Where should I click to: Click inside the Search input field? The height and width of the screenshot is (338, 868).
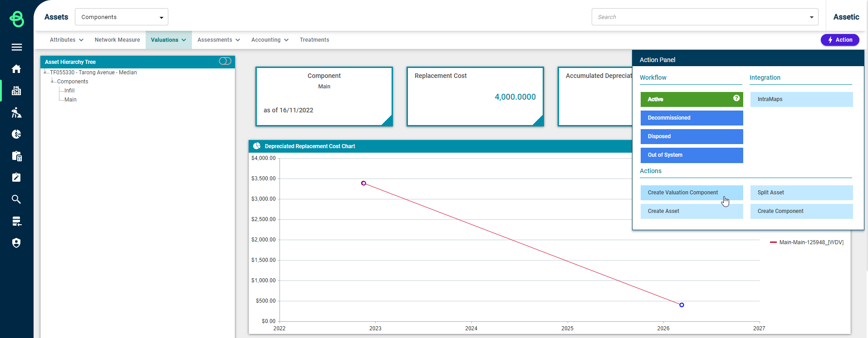699,17
